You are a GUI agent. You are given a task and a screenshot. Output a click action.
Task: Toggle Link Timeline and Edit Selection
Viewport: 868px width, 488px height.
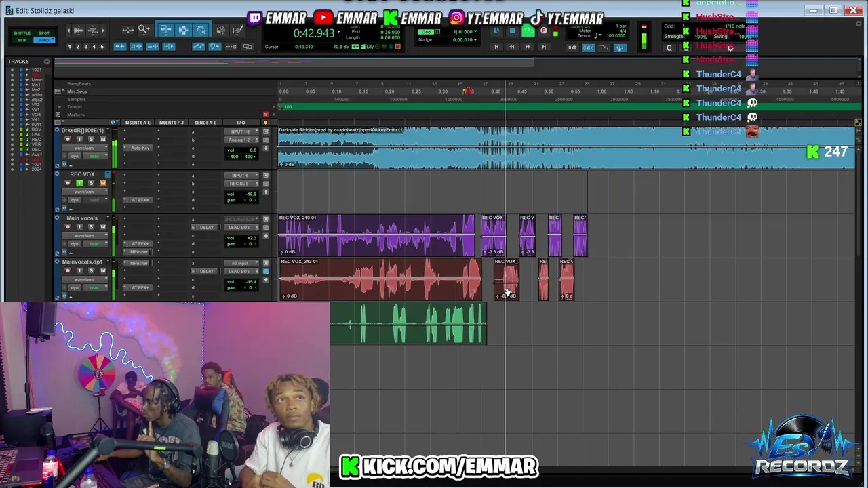tap(136, 47)
